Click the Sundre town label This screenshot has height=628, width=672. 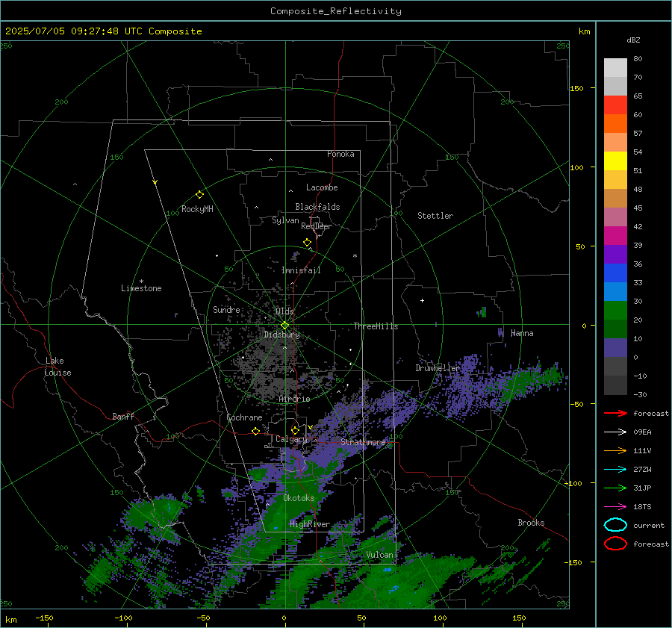coord(226,309)
